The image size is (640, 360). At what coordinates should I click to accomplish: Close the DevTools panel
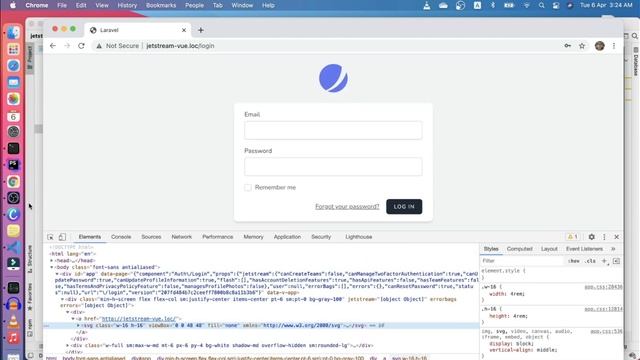tap(617, 237)
